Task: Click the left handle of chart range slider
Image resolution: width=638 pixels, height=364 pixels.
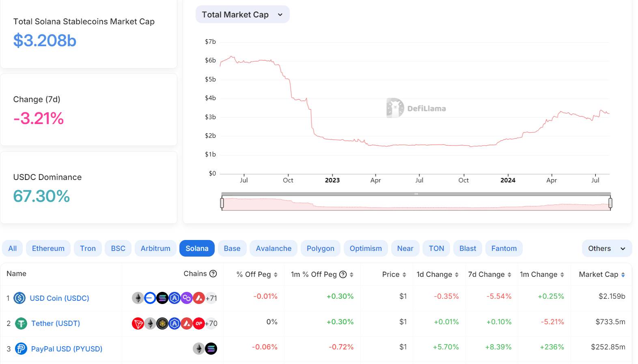Action: click(222, 203)
